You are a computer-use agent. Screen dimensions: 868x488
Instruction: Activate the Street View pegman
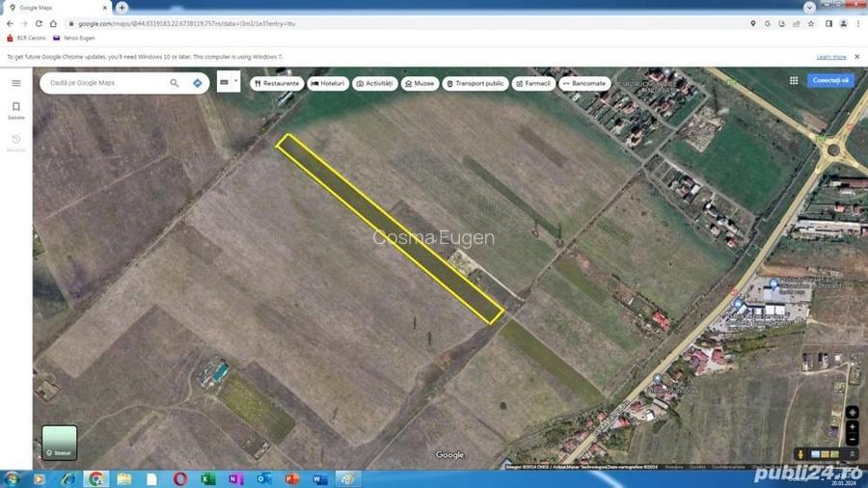pyautogui.click(x=800, y=454)
